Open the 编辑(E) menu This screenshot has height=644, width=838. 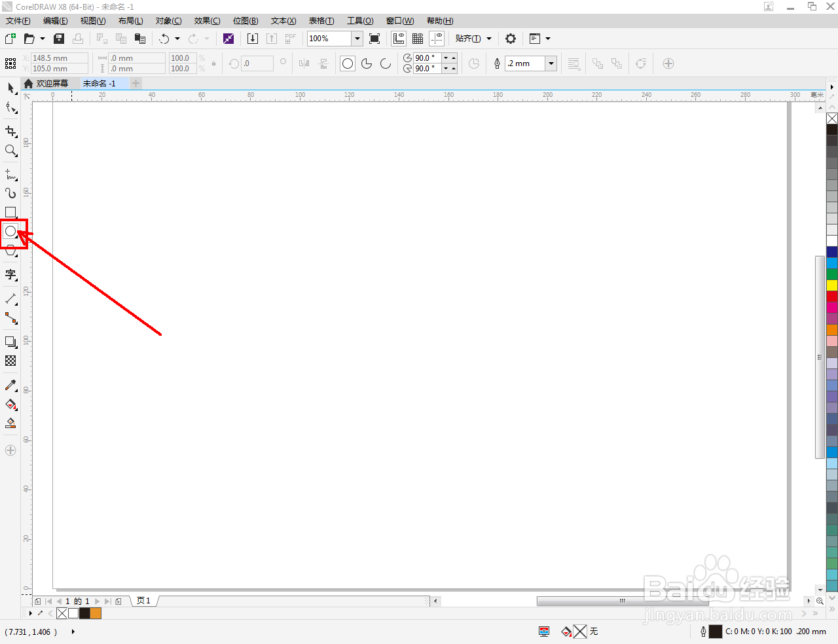point(56,21)
